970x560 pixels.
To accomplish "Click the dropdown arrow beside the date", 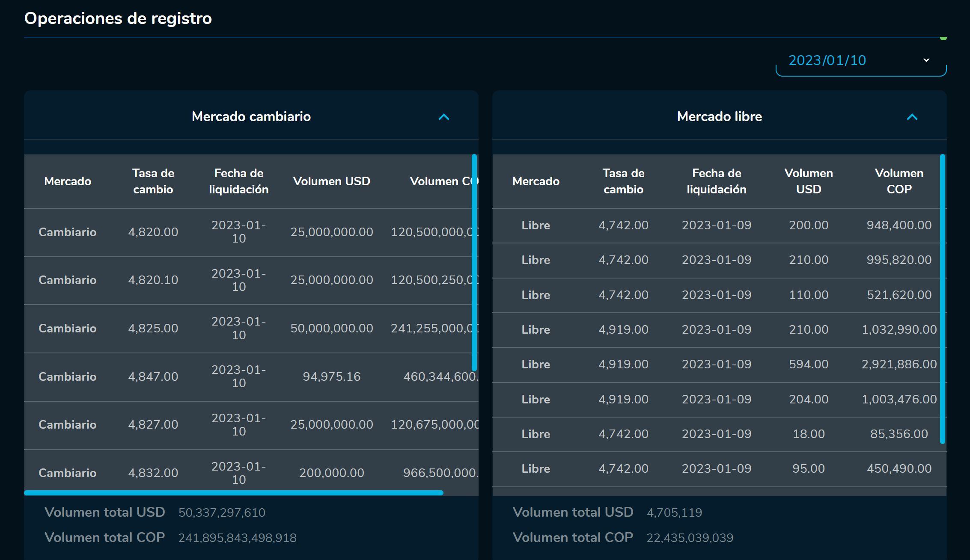I will click(x=926, y=60).
